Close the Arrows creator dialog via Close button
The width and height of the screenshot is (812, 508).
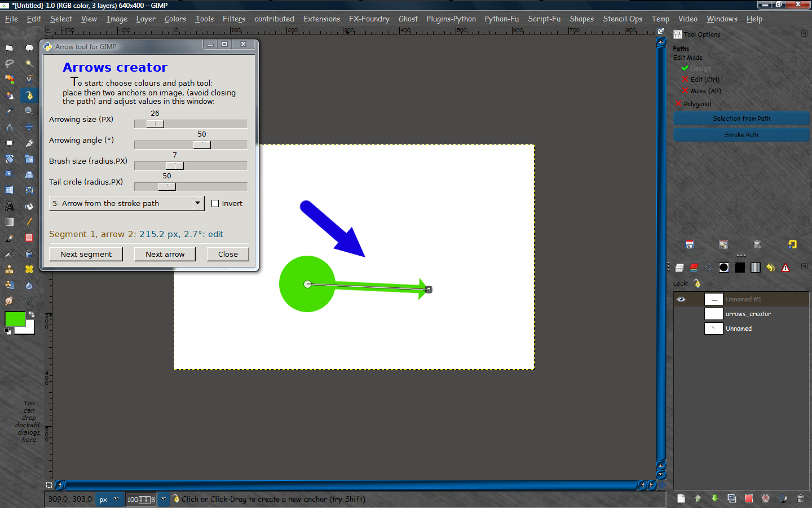tap(228, 254)
